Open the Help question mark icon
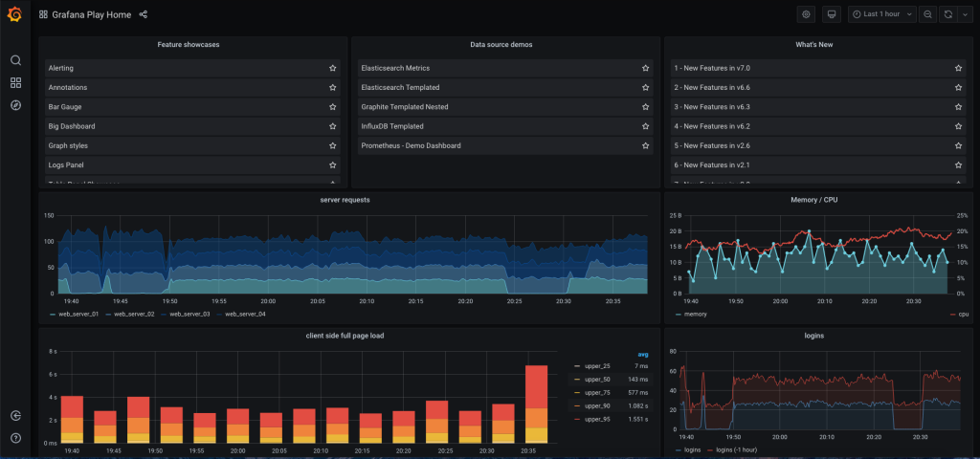Image resolution: width=980 pixels, height=459 pixels. tap(15, 438)
